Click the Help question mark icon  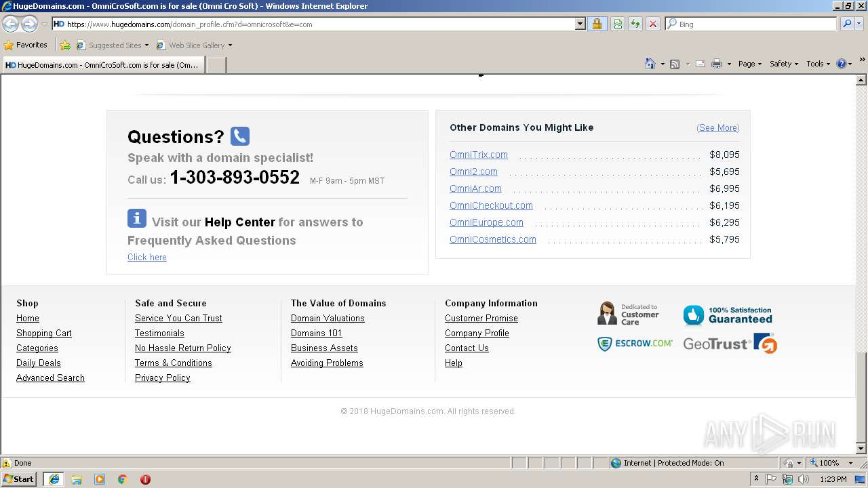[x=842, y=64]
